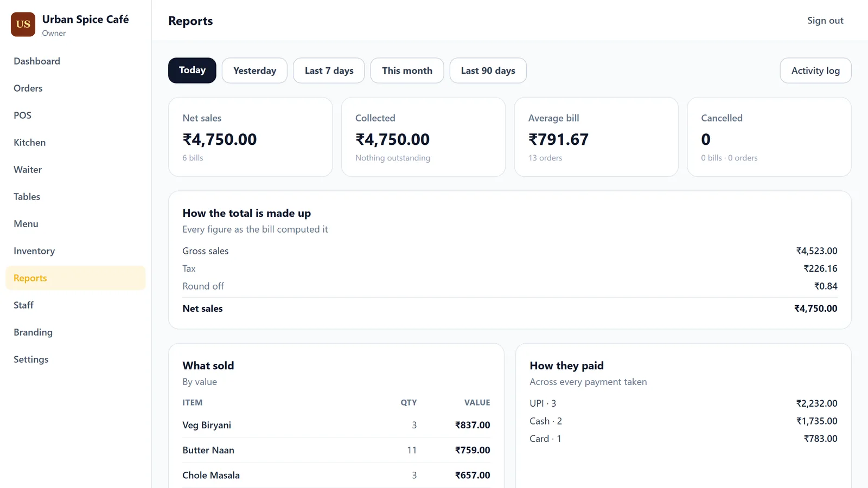
Task: Click the Average bill ₹791.67 card
Action: click(x=596, y=137)
